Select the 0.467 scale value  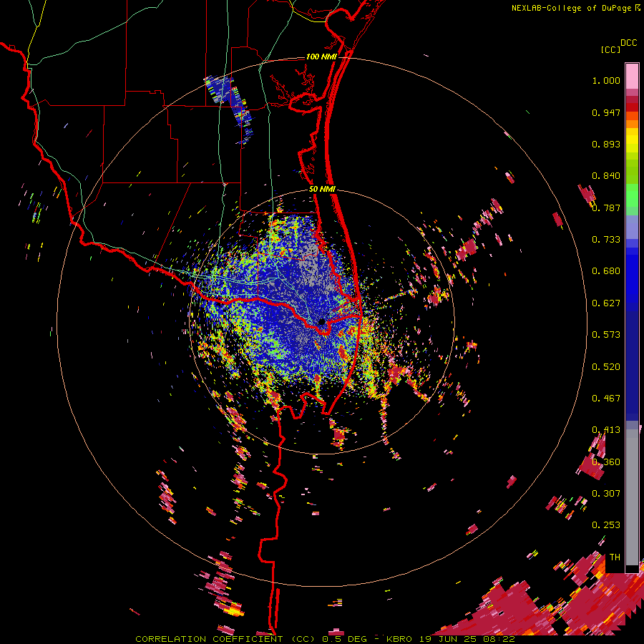point(606,399)
